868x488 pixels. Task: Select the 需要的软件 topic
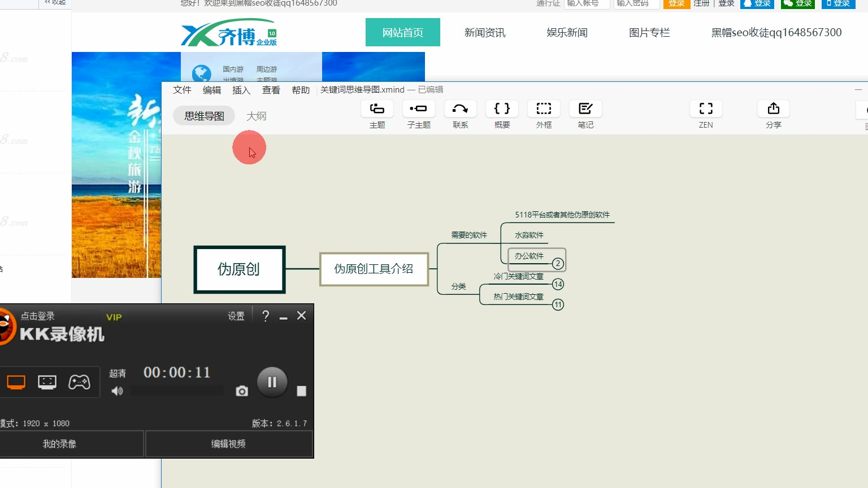pyautogui.click(x=469, y=235)
